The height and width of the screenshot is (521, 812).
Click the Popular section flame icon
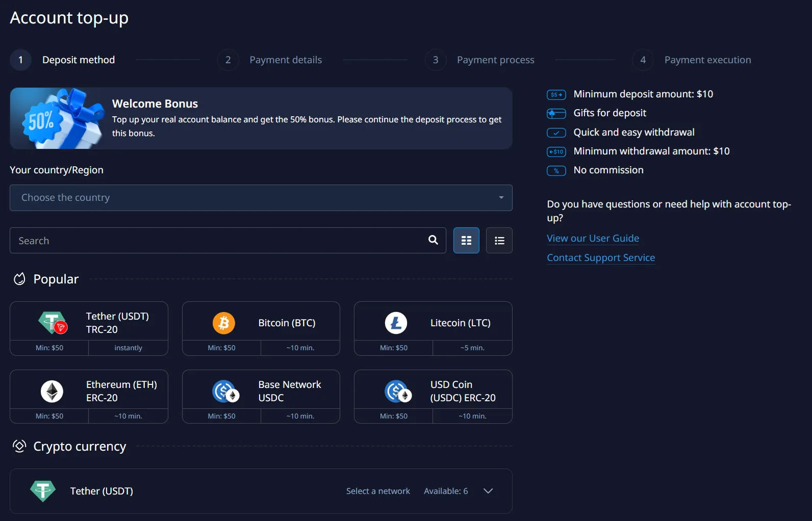pyautogui.click(x=19, y=279)
